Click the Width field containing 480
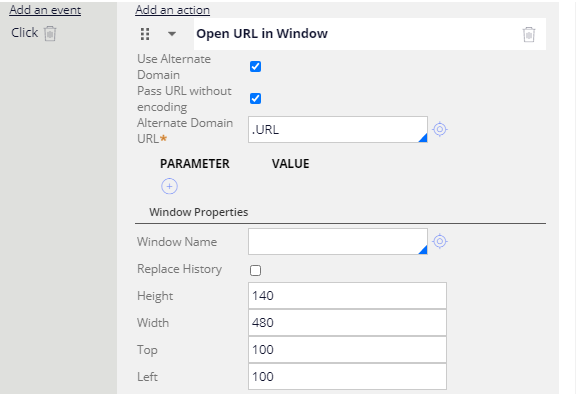The image size is (576, 394). coord(347,323)
